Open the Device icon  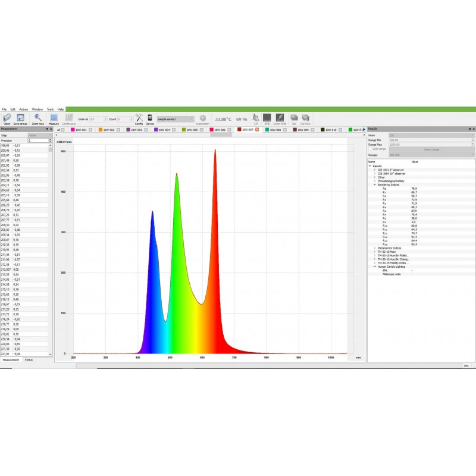coord(150,118)
